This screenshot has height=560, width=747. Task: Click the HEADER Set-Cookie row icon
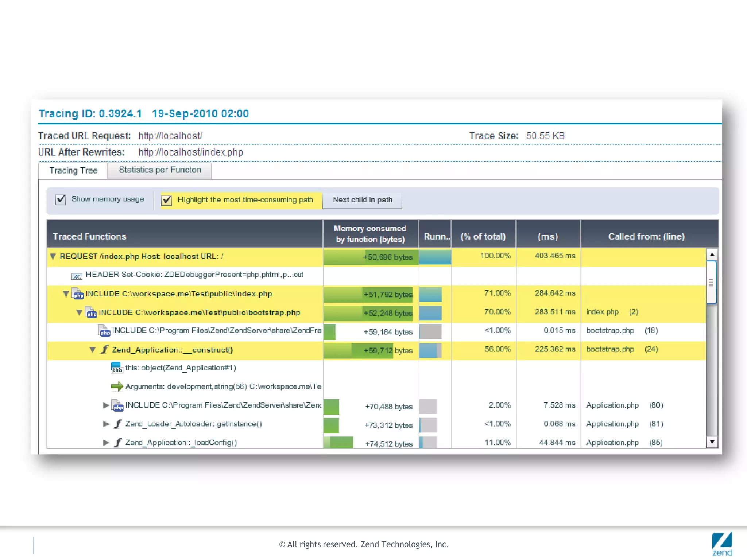[77, 276]
